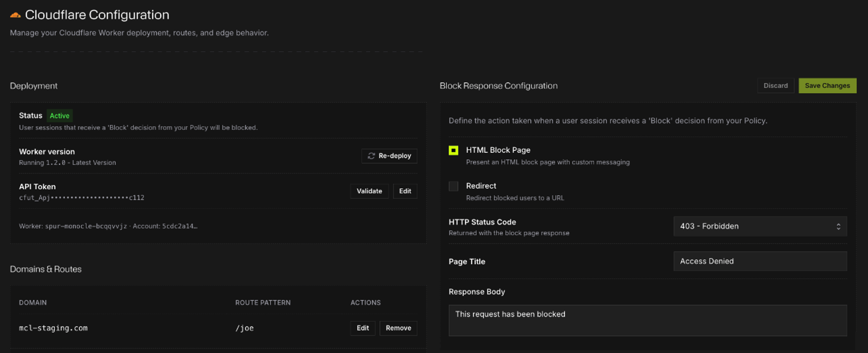The image size is (868, 353).
Task: Click the Active status badge
Action: (x=60, y=116)
